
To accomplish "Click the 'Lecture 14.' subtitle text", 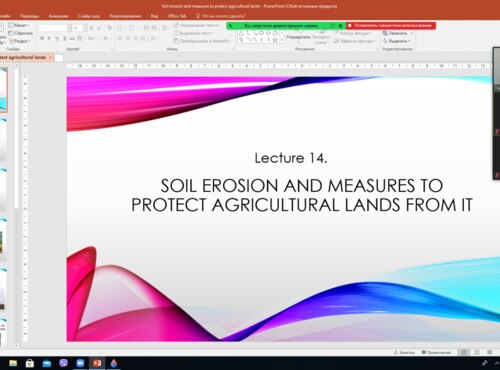I will (x=291, y=158).
